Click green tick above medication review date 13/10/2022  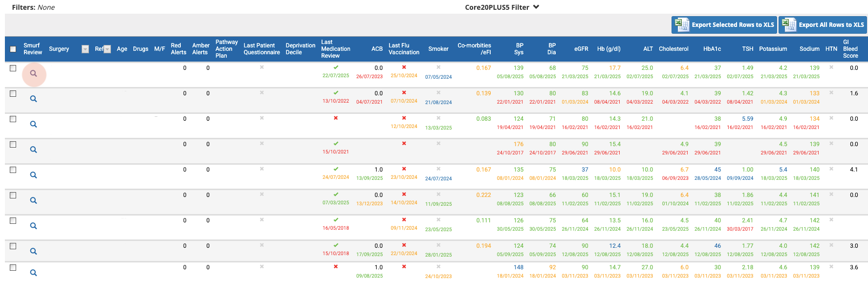click(336, 93)
